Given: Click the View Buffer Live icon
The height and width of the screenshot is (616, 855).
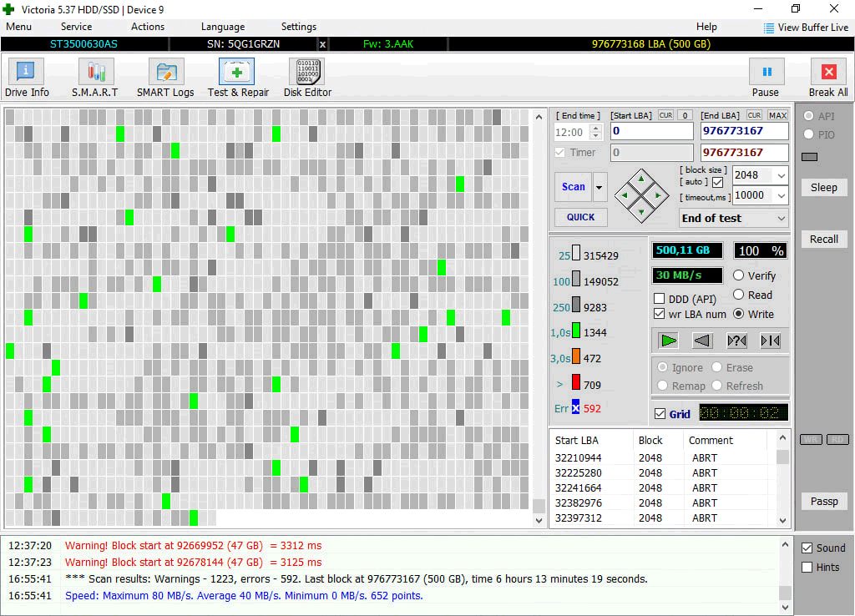Looking at the screenshot, I should (768, 28).
